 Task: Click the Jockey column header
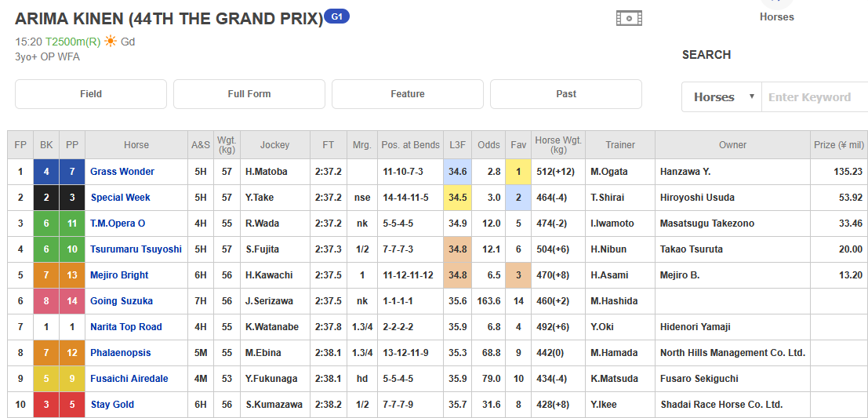(x=274, y=145)
